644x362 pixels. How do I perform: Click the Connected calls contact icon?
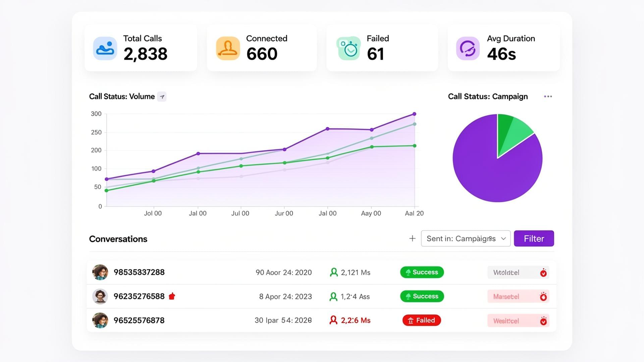pyautogui.click(x=227, y=49)
